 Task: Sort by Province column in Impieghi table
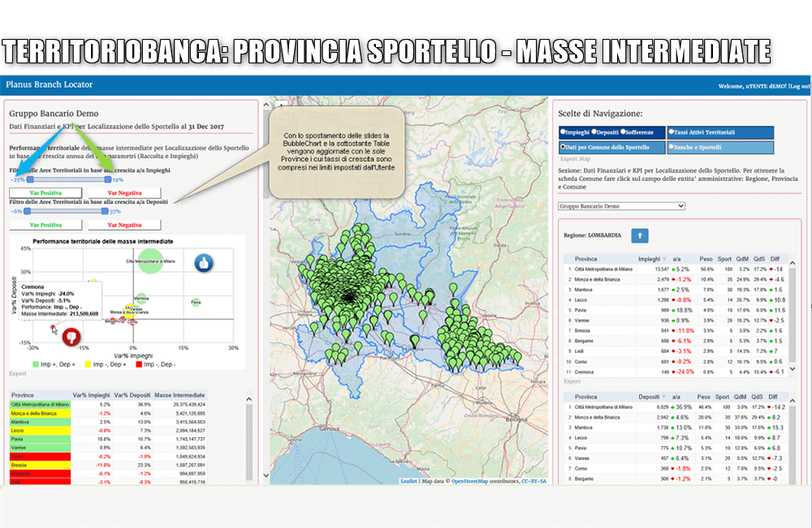[585, 259]
